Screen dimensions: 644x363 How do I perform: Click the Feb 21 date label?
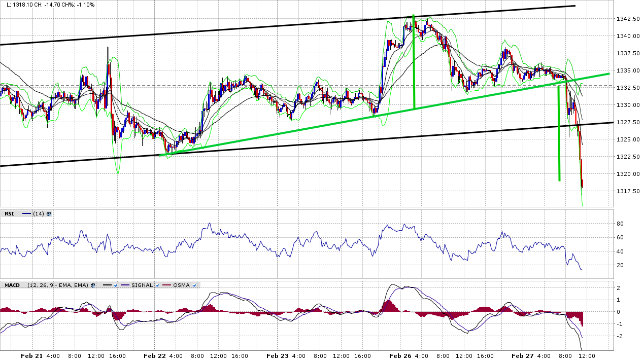[31, 356]
